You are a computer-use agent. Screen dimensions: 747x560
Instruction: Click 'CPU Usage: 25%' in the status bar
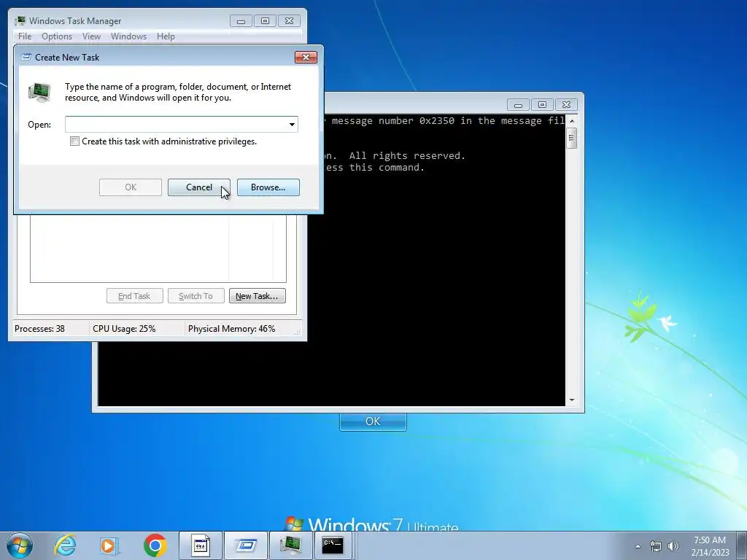click(124, 329)
